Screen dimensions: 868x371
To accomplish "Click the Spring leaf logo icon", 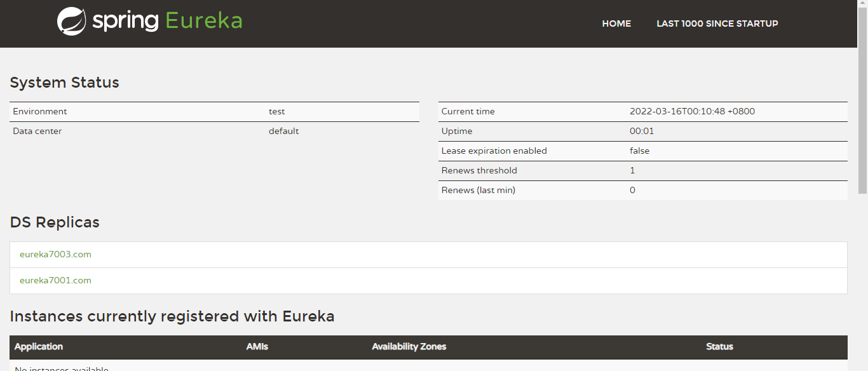I will pos(71,21).
